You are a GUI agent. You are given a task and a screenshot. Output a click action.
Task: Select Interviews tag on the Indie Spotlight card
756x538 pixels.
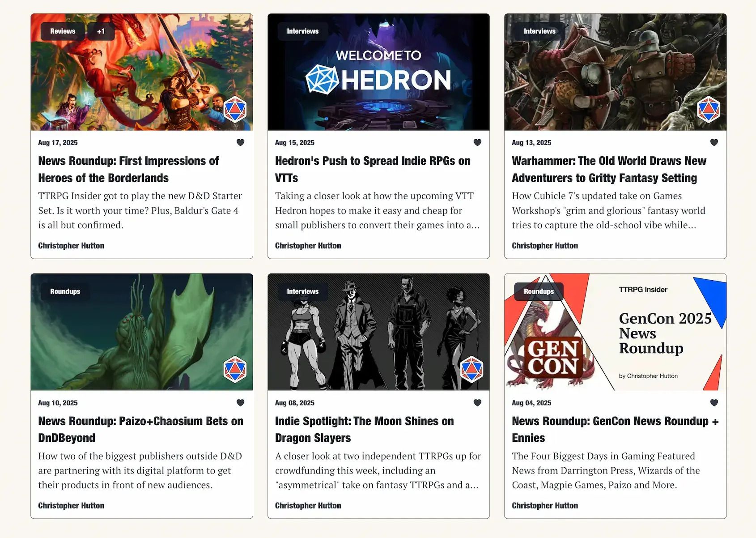click(x=303, y=291)
